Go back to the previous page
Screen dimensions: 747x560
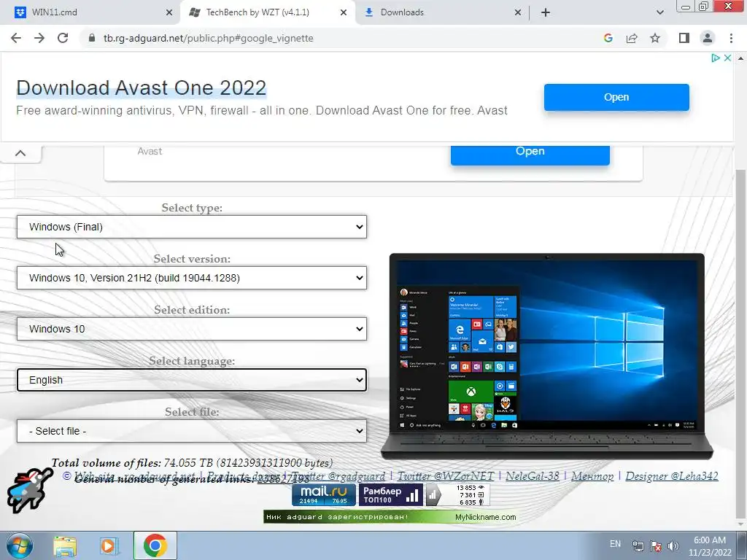(16, 38)
